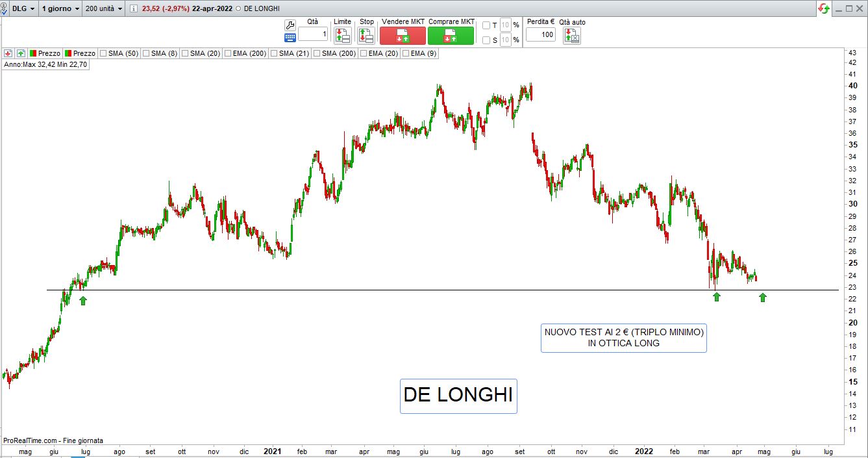868x458 pixels.
Task: Click the red down-arrow indicator icon
Action: click(8, 53)
